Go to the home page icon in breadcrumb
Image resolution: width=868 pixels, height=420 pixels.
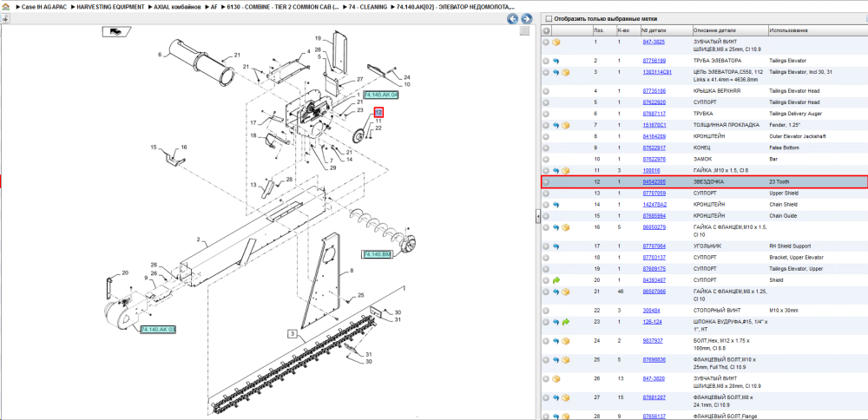(6, 9)
